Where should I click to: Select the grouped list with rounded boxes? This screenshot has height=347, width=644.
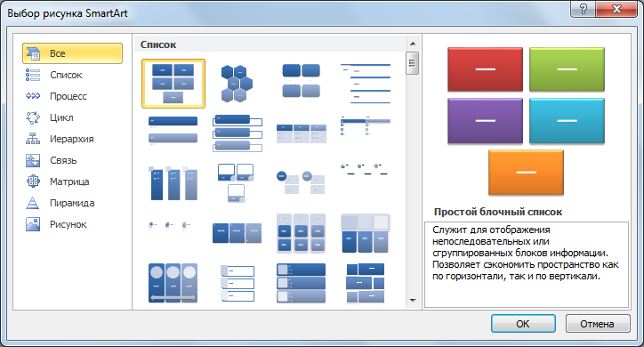click(x=301, y=233)
